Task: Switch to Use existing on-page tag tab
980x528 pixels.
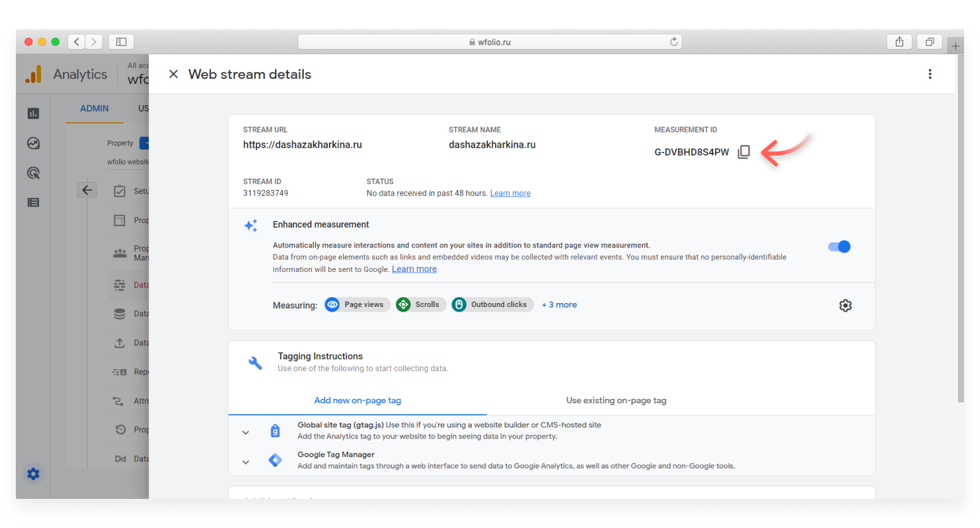Action: tap(616, 400)
